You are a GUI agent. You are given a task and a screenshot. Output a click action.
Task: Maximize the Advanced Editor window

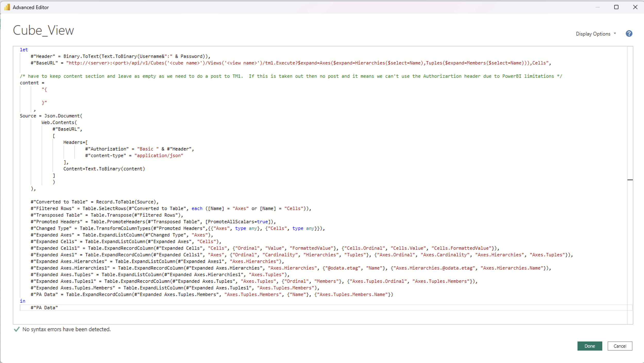point(616,7)
